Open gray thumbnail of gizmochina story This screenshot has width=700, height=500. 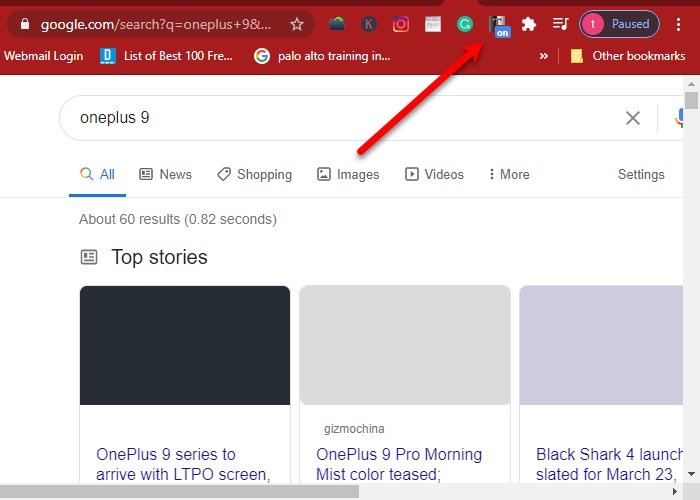(x=405, y=346)
